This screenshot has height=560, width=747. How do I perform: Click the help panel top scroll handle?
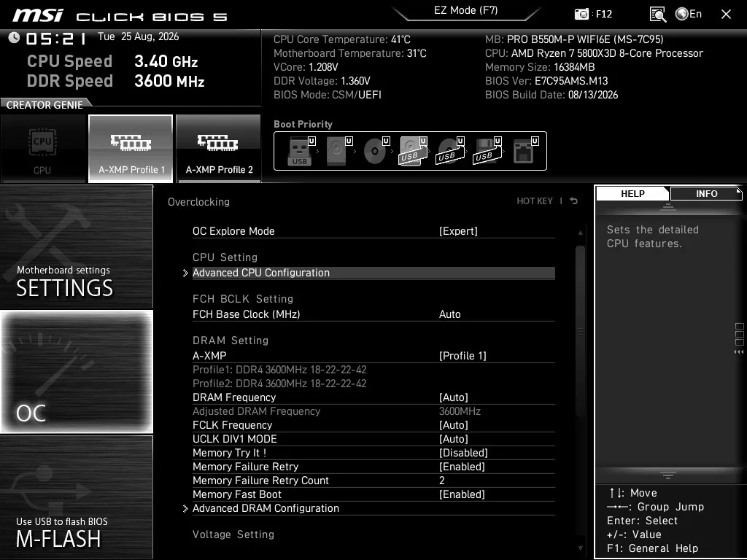point(668,206)
